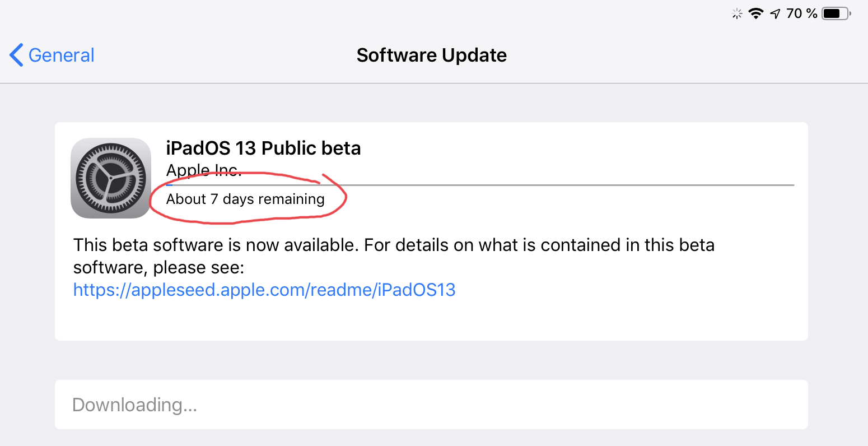
Task: Tap the Wi-Fi signal status icon
Action: tap(756, 14)
